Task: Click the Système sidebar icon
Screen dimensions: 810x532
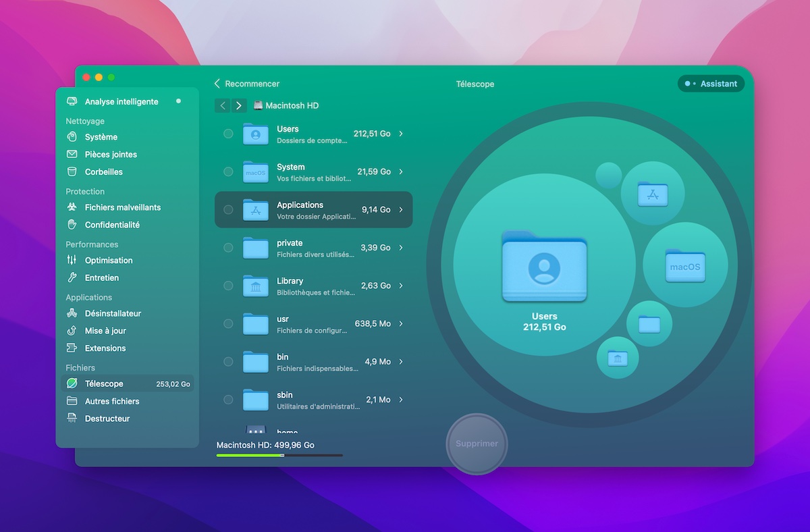Action: point(72,137)
